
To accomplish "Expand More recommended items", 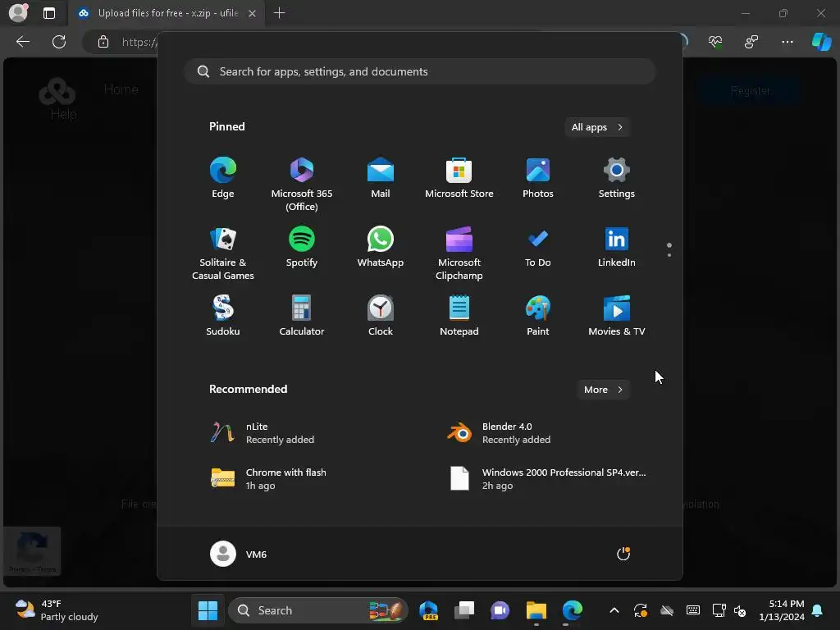I will (603, 390).
